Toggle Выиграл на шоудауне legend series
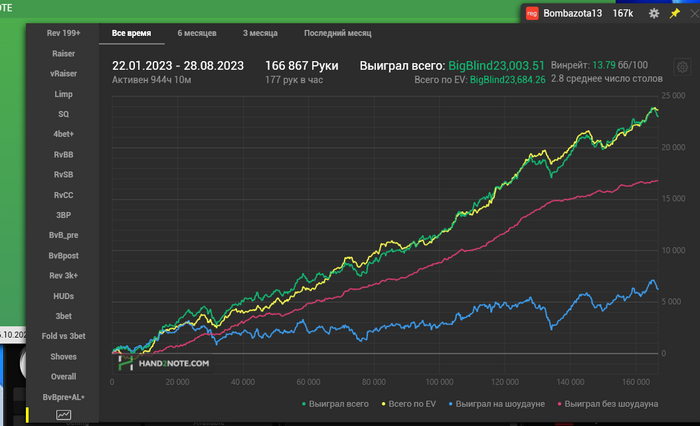This screenshot has height=426, width=700. [x=497, y=404]
